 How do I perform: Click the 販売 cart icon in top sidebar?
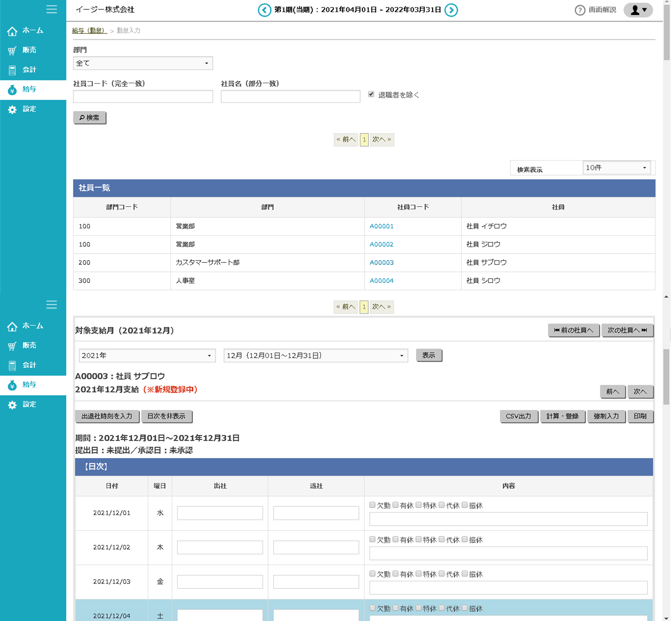coord(12,51)
